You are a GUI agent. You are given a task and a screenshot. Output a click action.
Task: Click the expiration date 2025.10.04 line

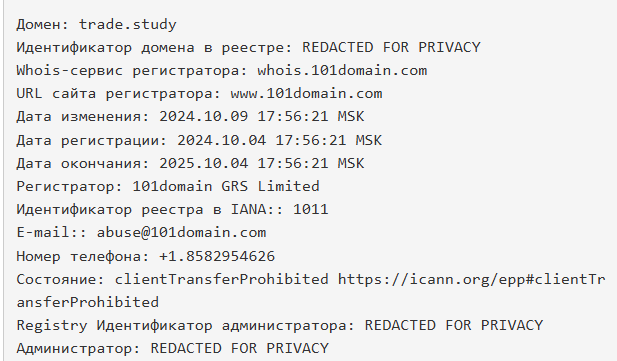(x=190, y=163)
